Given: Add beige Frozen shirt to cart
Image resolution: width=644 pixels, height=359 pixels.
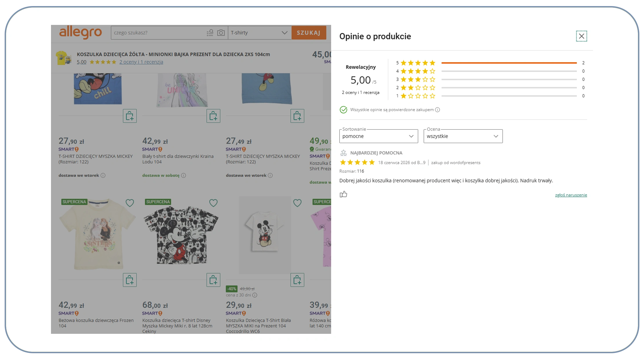Looking at the screenshot, I should tap(129, 280).
